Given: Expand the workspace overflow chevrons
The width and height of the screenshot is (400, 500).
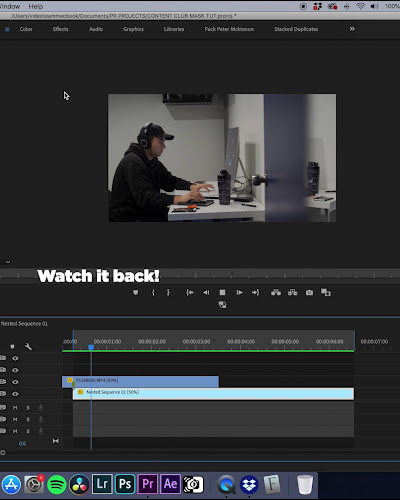Looking at the screenshot, I should (352, 29).
